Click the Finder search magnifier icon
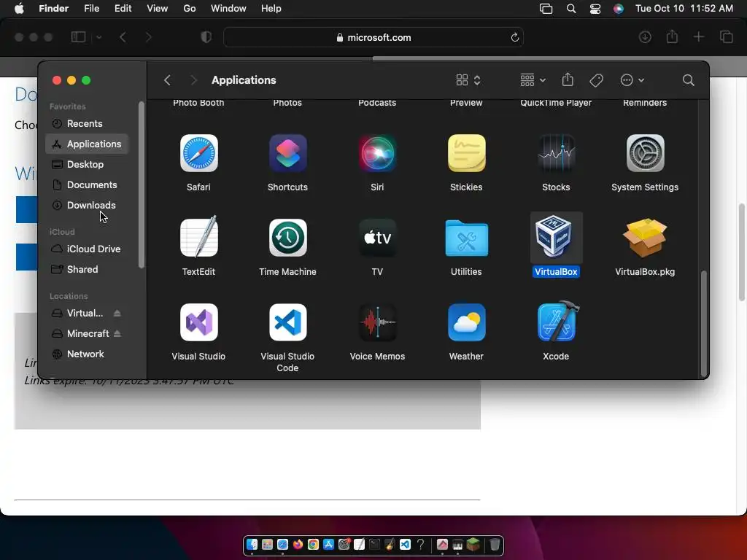Image resolution: width=747 pixels, height=560 pixels. [x=688, y=80]
